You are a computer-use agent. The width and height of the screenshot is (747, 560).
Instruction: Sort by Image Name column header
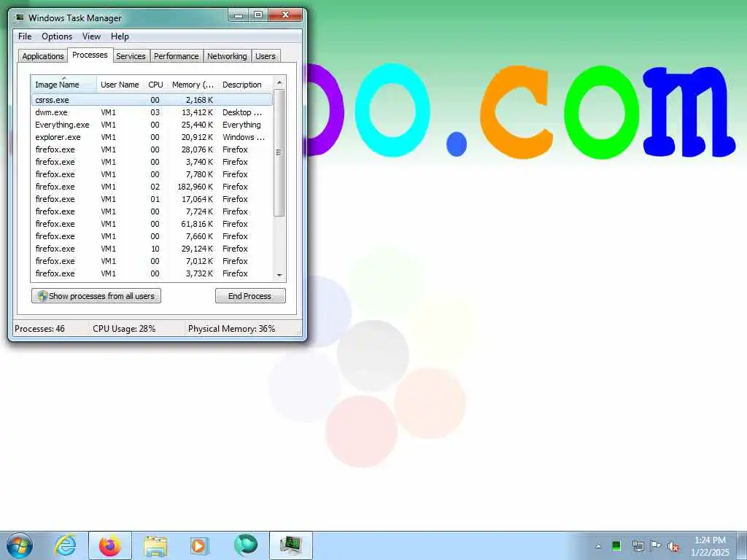tap(64, 85)
